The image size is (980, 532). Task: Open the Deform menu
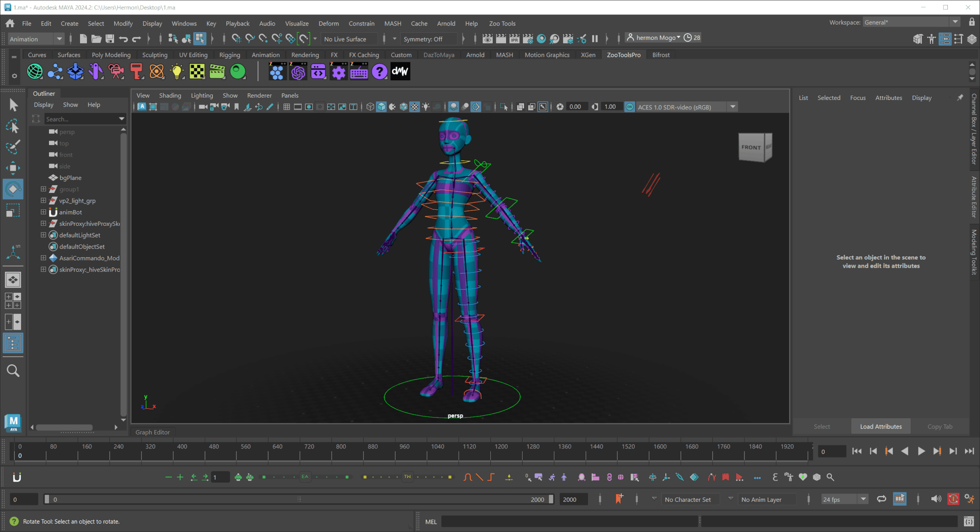[x=328, y=23]
